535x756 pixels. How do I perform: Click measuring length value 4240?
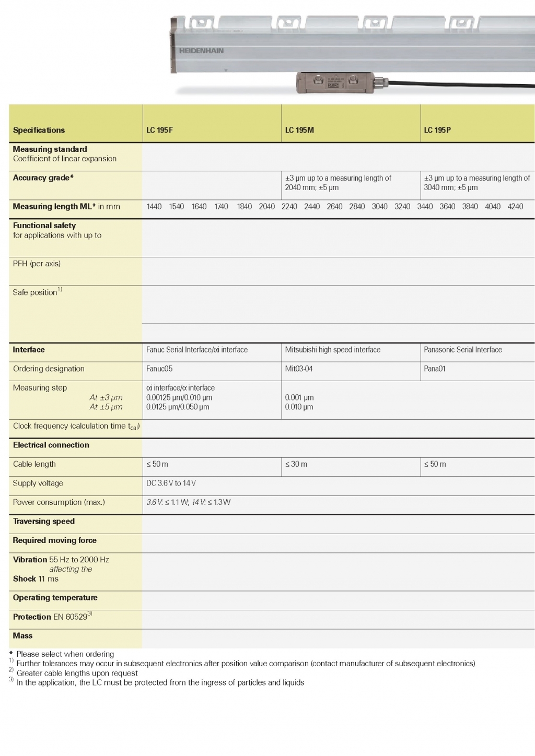516,206
